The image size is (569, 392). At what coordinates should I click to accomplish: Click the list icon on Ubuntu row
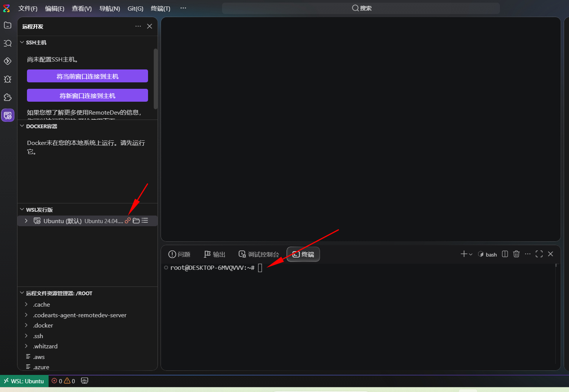tap(145, 220)
